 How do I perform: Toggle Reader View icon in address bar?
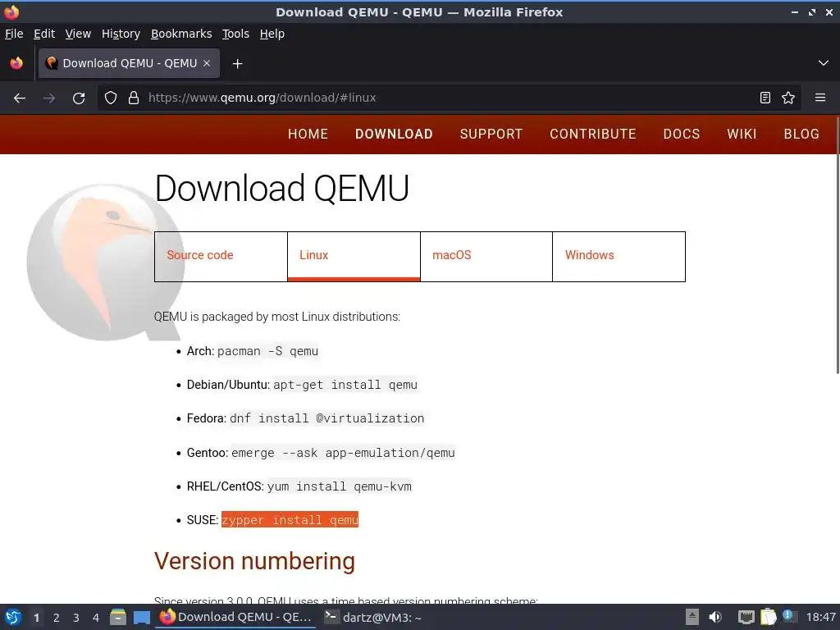[765, 98]
